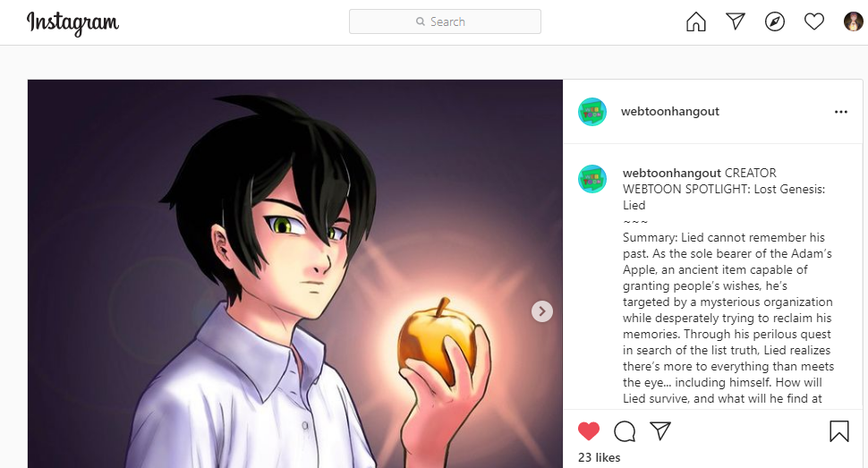Go to the Instagram Home feed icon

pos(696,21)
